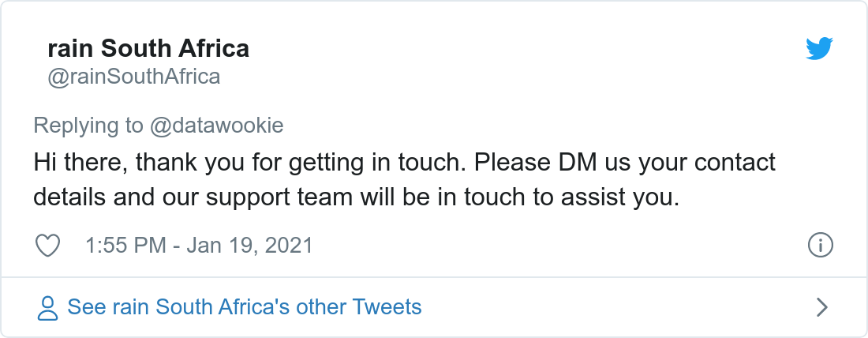Like the tweet with the heart icon
868x338 pixels.
point(49,246)
